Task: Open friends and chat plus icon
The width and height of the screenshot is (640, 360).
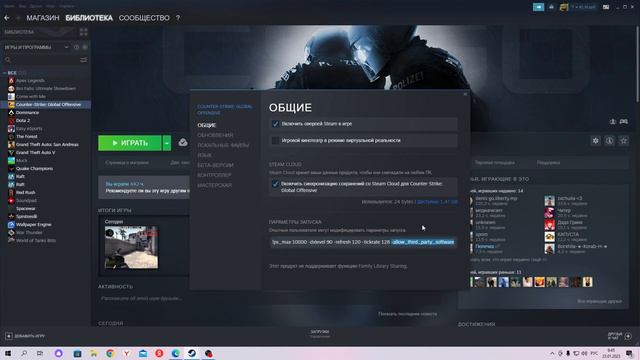Action: 628,336
